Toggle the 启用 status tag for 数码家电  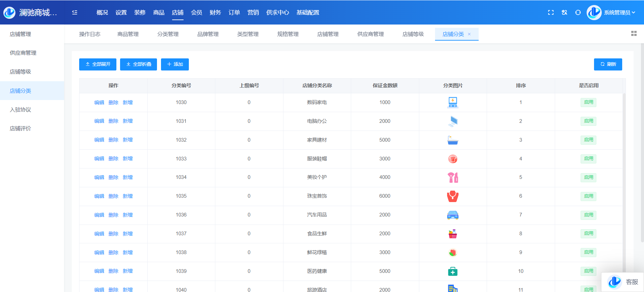(588, 102)
